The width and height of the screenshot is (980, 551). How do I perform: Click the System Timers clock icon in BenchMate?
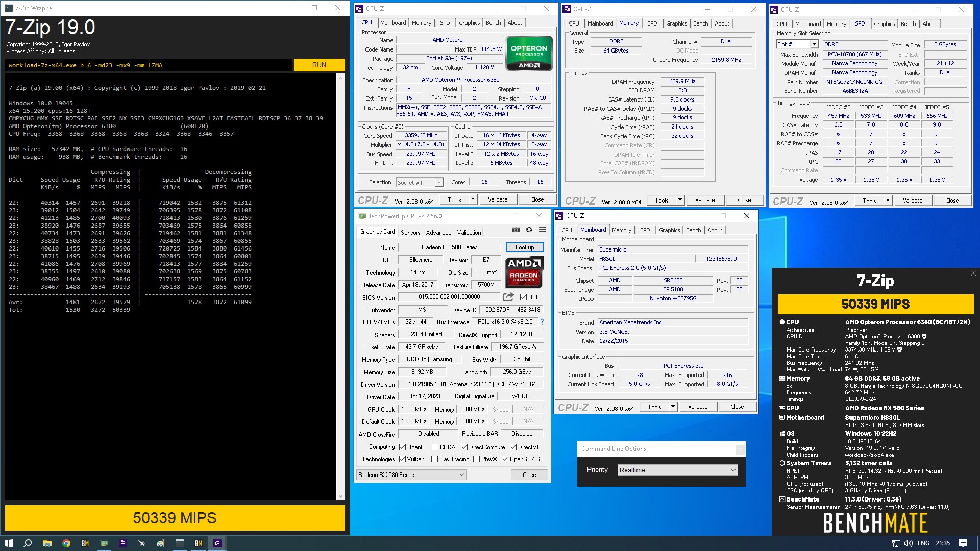[782, 463]
